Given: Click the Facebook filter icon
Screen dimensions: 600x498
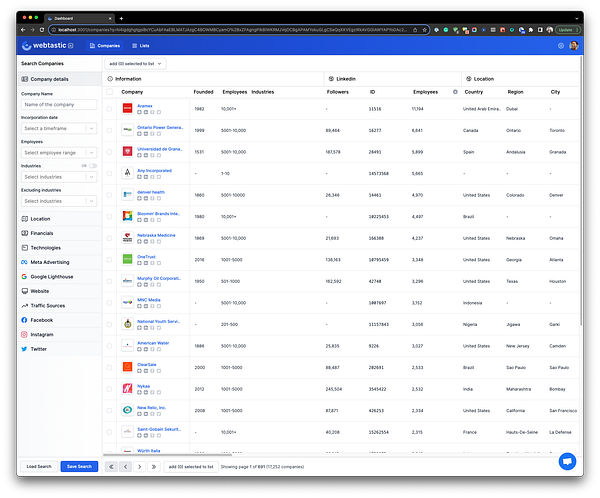Looking at the screenshot, I should [x=24, y=320].
